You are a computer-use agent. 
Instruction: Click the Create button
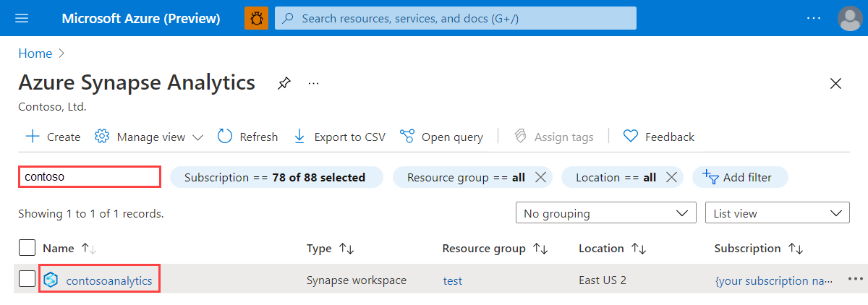(53, 137)
